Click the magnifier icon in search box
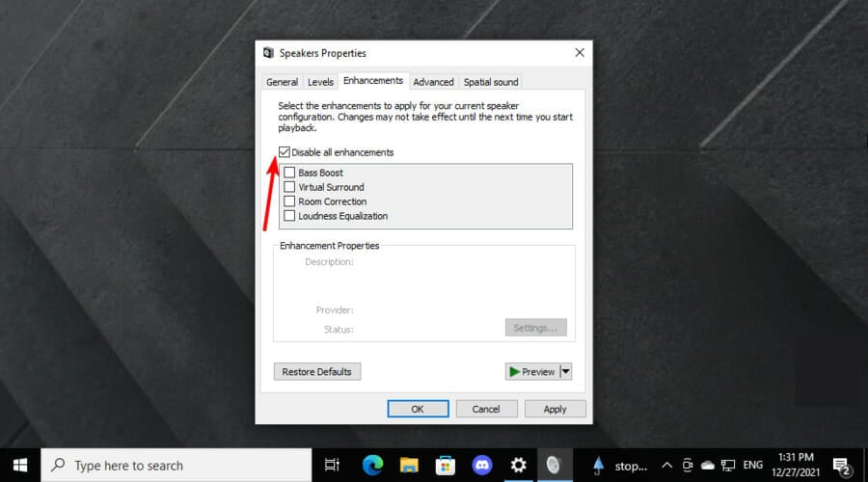Screen dimensions: 868x482 click(x=58, y=465)
